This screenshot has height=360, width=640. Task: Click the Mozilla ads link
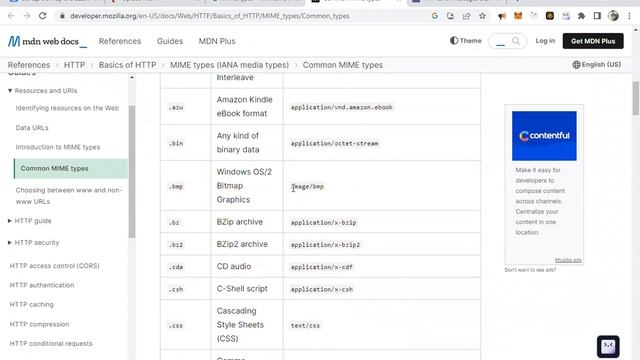[x=568, y=260]
